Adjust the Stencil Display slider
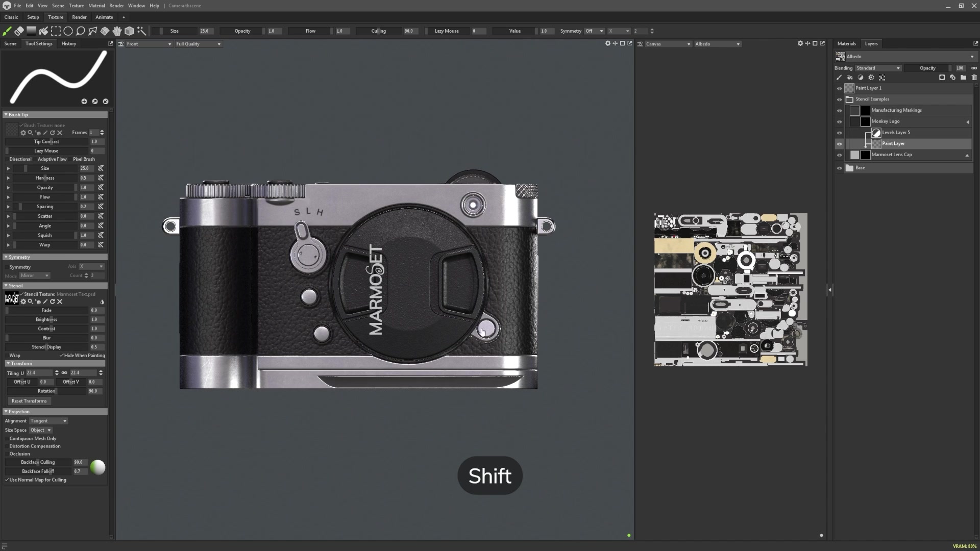The width and height of the screenshot is (980, 551). click(x=46, y=347)
